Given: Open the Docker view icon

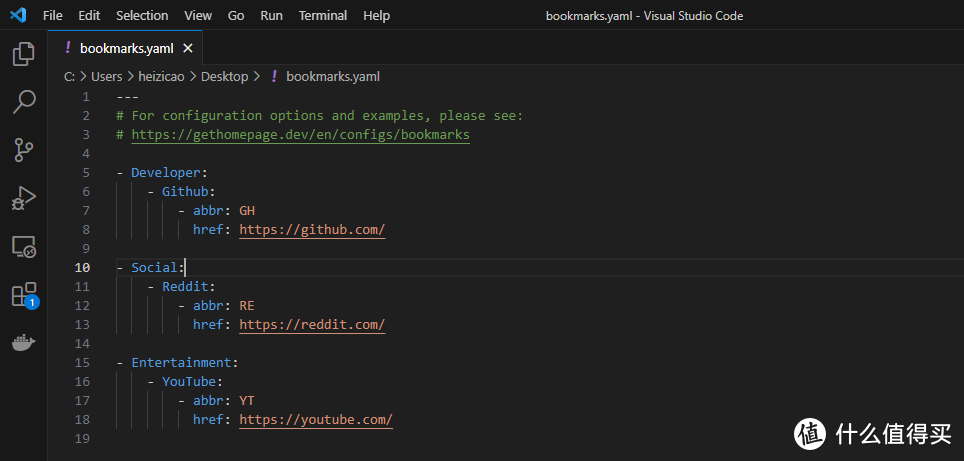Looking at the screenshot, I should coord(23,343).
